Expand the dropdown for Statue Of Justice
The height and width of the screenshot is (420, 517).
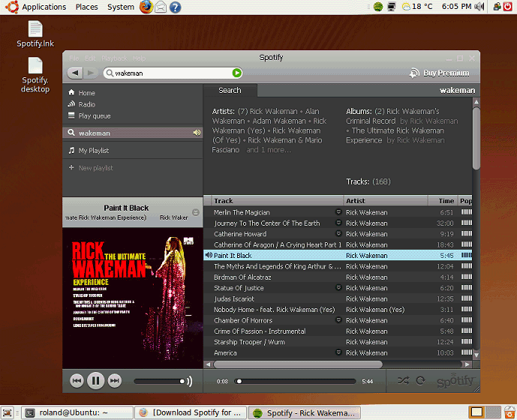point(338,288)
